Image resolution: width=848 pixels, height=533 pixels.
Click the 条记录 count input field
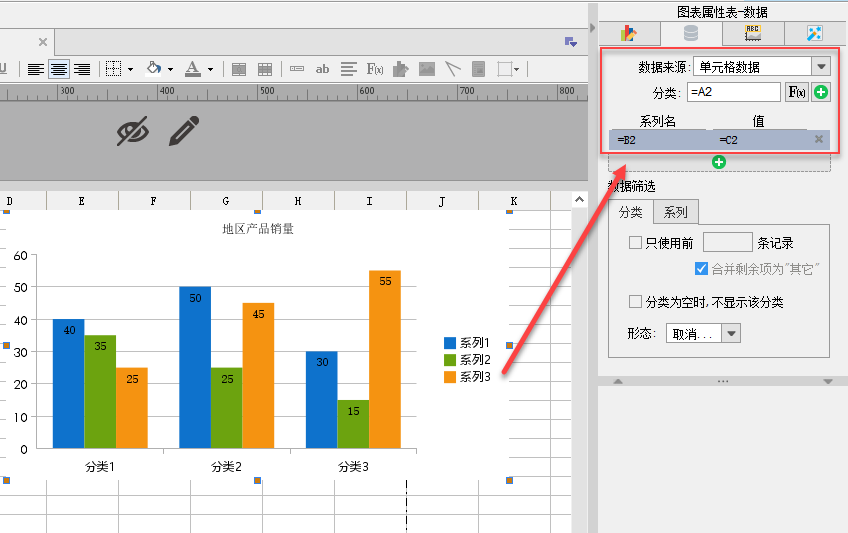pos(727,242)
